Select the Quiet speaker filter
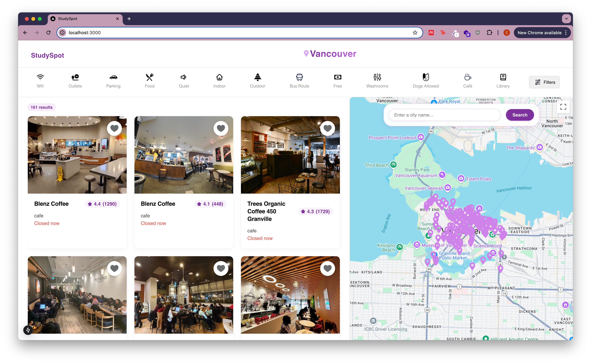Image resolution: width=591 pixels, height=364 pixels. 184,77
